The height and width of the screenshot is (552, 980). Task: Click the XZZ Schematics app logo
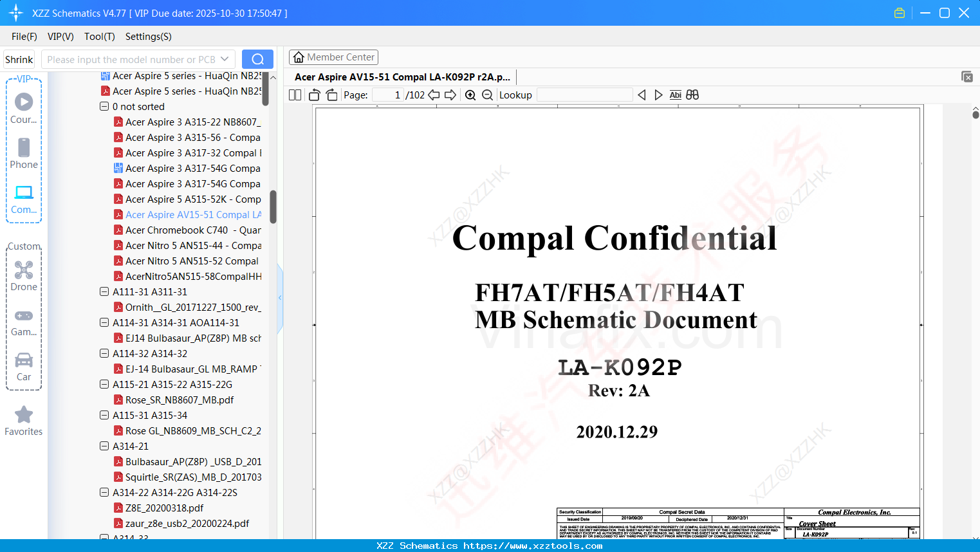pyautogui.click(x=16, y=13)
